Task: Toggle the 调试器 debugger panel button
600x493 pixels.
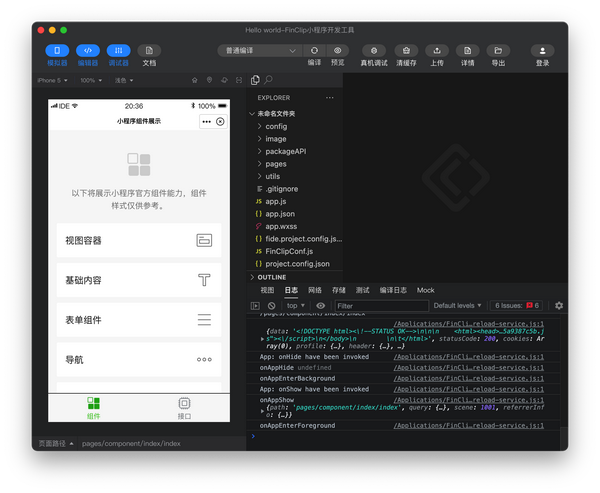Action: 118,51
